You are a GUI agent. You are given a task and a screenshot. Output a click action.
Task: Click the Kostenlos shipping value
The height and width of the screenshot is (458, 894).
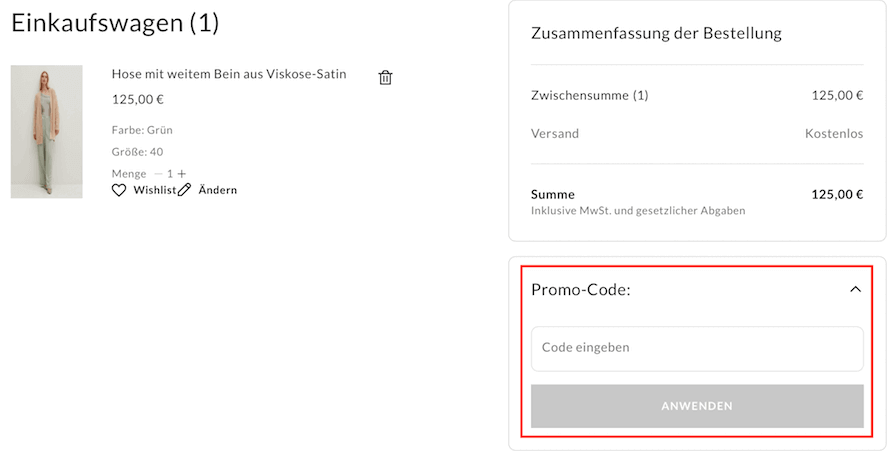coord(834,133)
